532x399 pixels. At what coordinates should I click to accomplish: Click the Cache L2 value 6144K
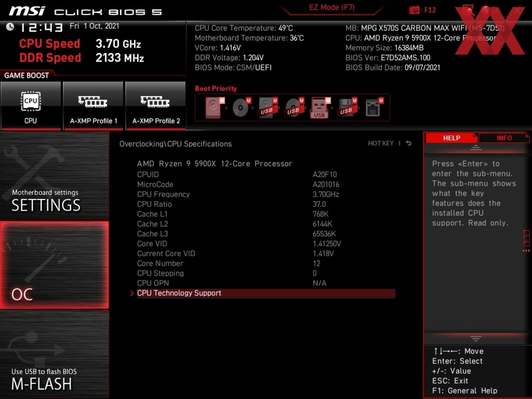[x=322, y=224]
